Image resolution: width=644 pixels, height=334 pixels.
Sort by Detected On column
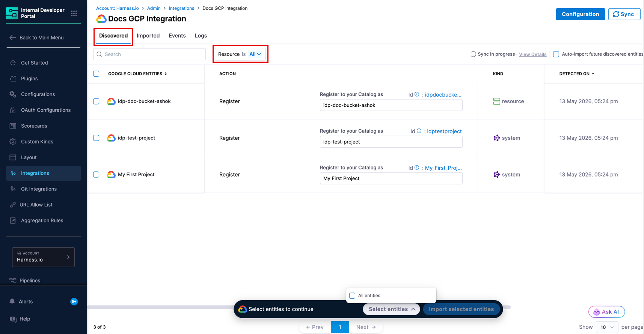point(577,74)
